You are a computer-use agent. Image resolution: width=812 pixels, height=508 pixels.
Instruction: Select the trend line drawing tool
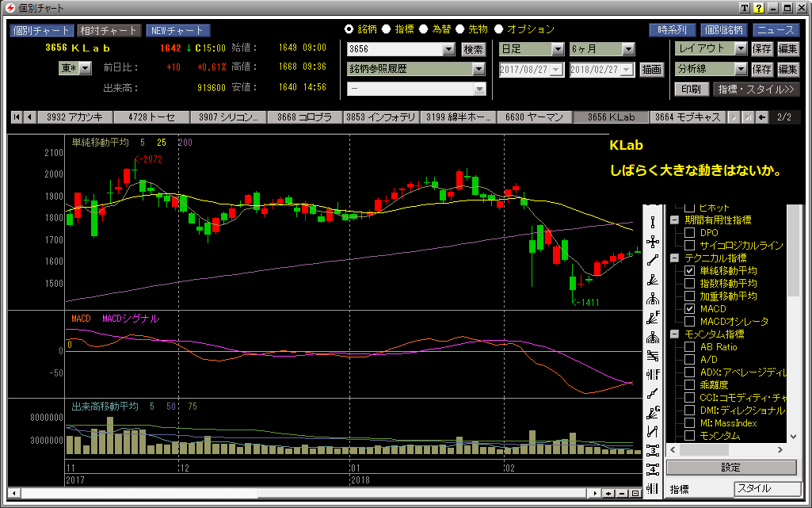[x=653, y=260]
